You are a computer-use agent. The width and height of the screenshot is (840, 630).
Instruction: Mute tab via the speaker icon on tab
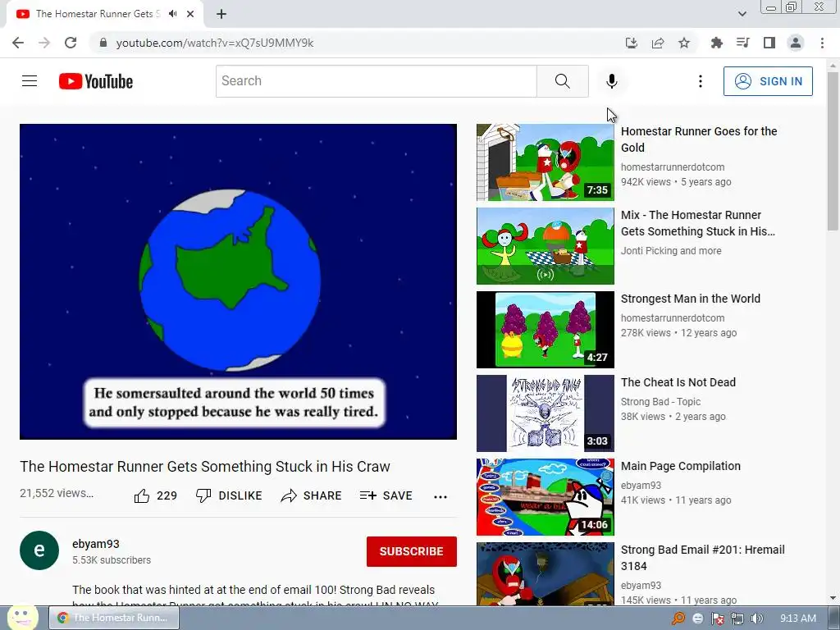[x=172, y=14]
